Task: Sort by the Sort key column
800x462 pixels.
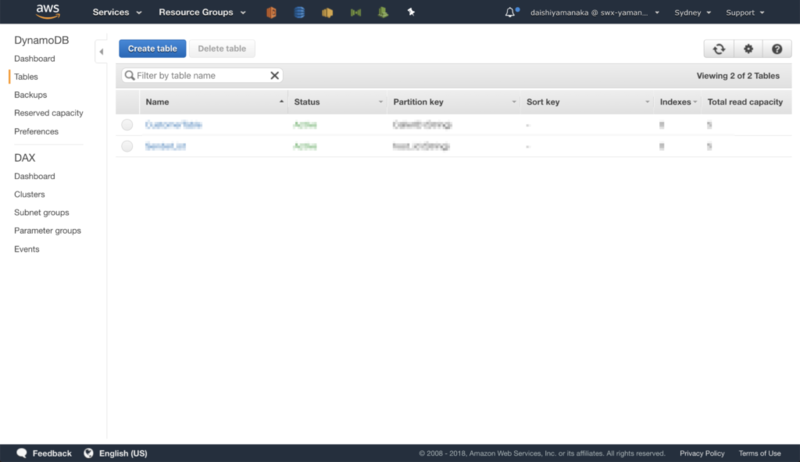Action: point(587,102)
